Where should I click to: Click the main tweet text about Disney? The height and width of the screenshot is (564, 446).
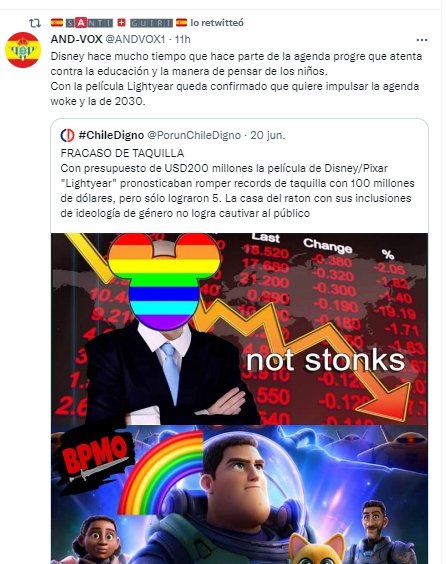(236, 79)
